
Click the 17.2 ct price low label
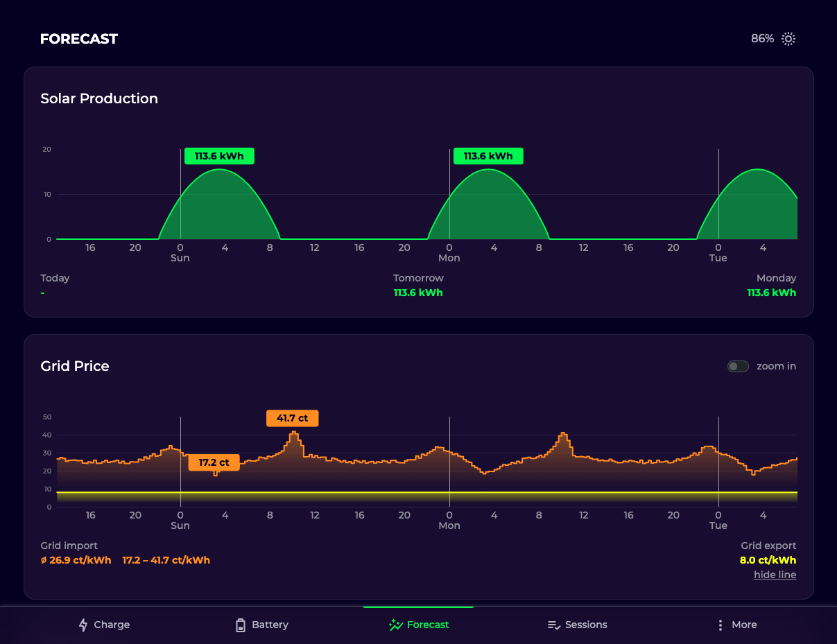[x=214, y=462]
